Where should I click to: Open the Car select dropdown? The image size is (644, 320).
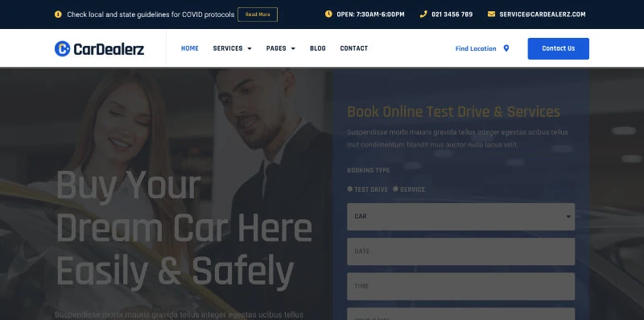point(460,217)
